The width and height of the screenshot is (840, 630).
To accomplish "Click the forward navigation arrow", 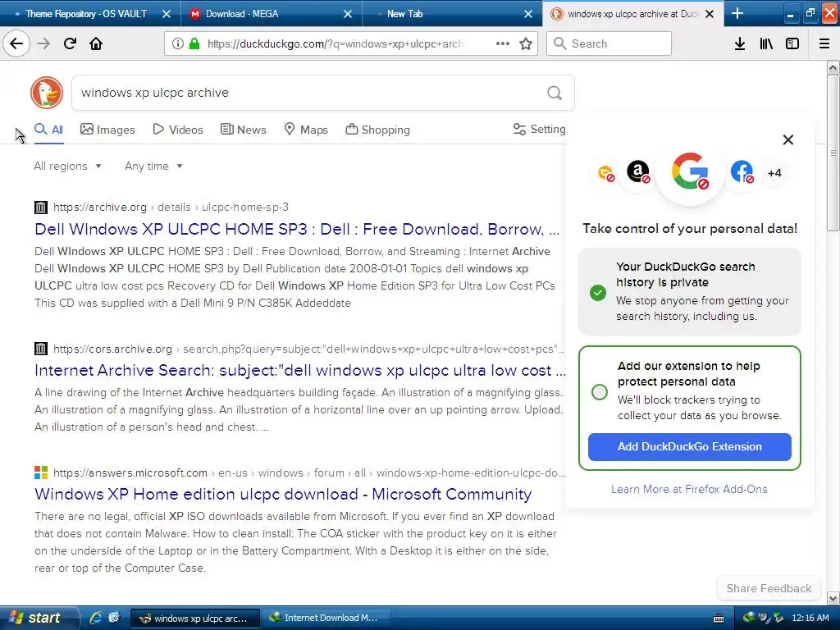I will point(43,43).
